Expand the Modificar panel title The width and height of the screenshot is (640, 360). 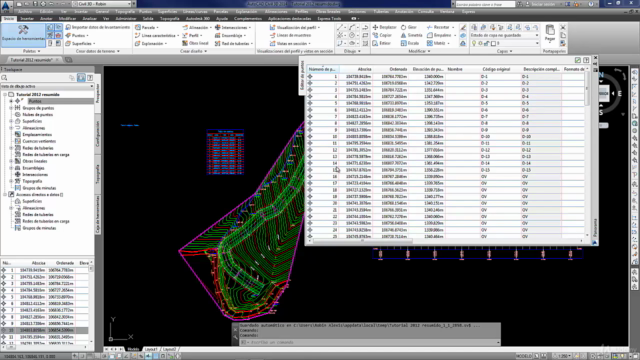[x=419, y=51]
